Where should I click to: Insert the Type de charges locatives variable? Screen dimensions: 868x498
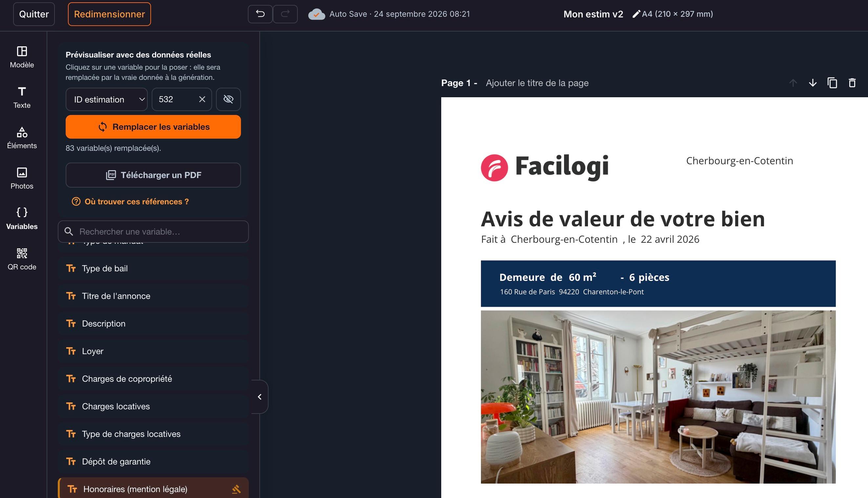pyautogui.click(x=153, y=434)
